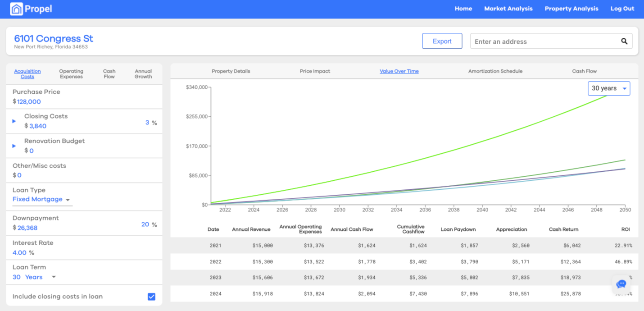Click the 2040 x-axis label on chart
Screen dimensions: 644x311
tap(482, 210)
